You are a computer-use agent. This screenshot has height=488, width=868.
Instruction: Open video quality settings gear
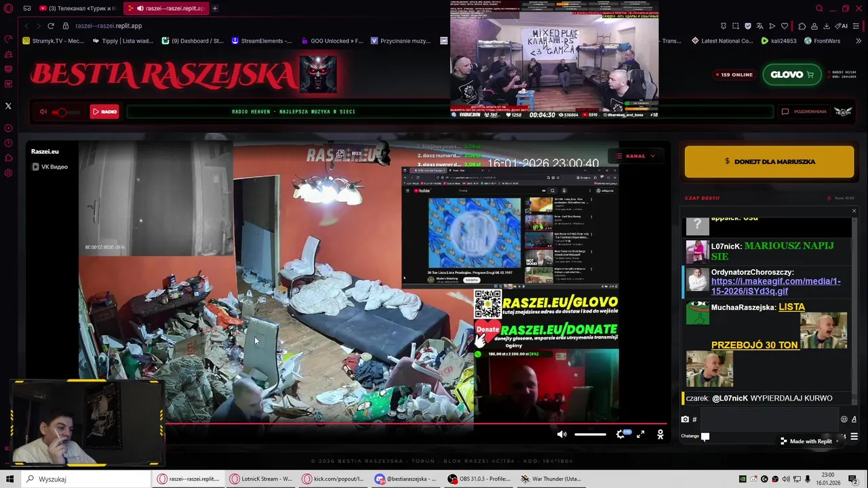(x=620, y=434)
